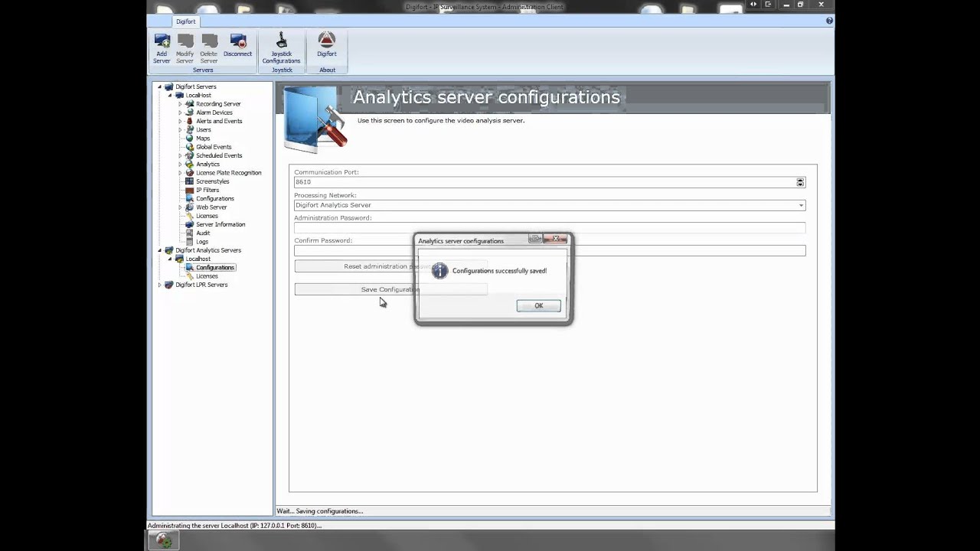Viewport: 980px width, 551px height.
Task: Select the Audit tree icon
Action: [189, 233]
